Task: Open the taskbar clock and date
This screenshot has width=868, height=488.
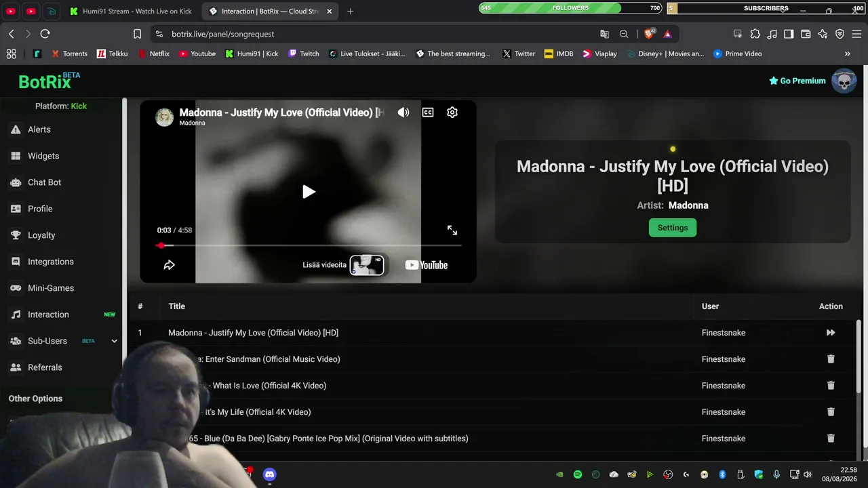Action: [839, 474]
